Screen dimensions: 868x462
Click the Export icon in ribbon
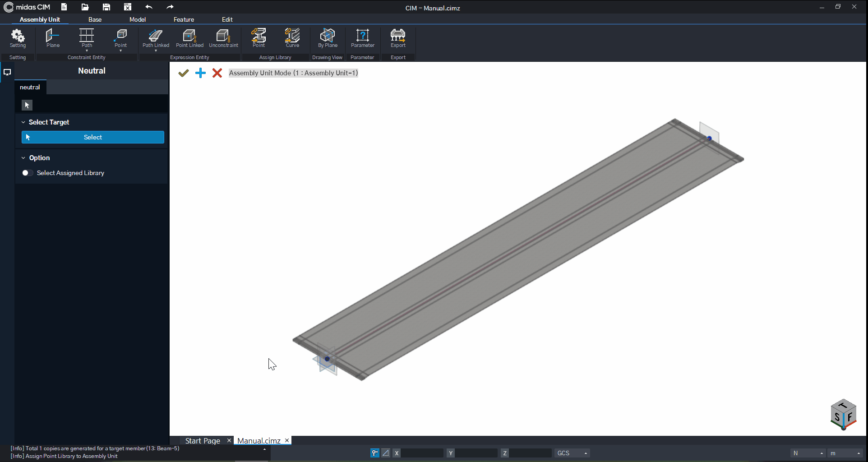click(x=398, y=38)
